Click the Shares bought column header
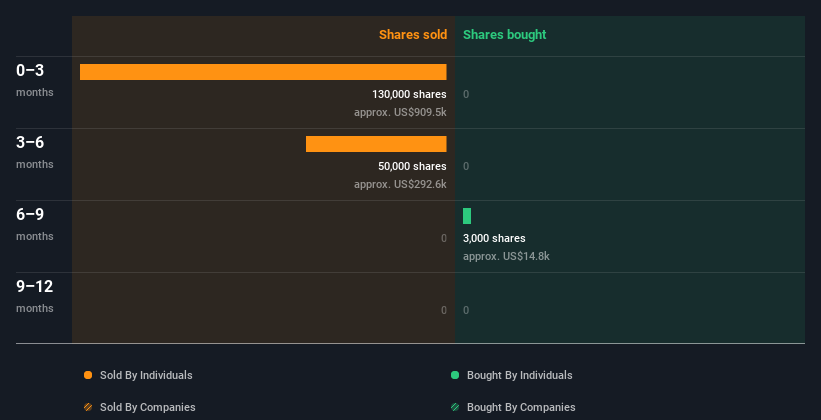 point(505,35)
